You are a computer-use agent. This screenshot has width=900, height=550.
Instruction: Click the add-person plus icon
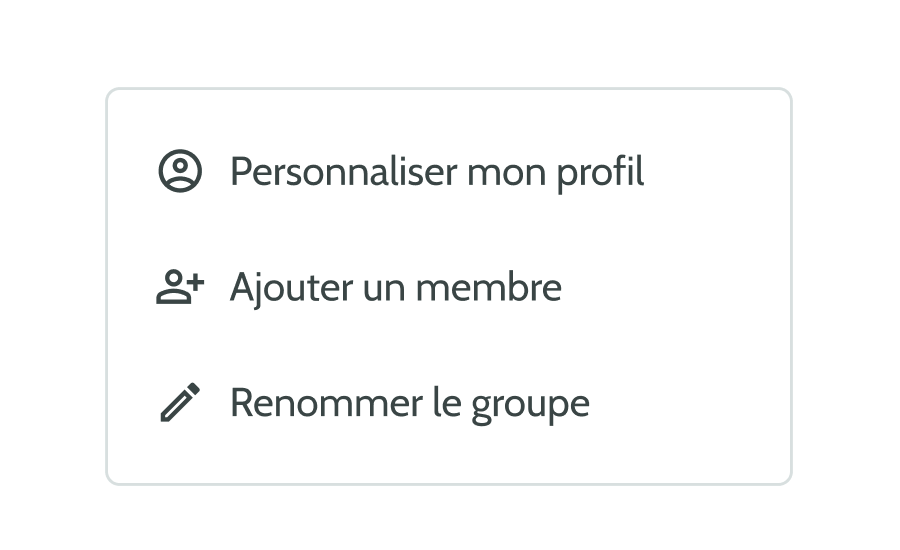pyautogui.click(x=180, y=286)
